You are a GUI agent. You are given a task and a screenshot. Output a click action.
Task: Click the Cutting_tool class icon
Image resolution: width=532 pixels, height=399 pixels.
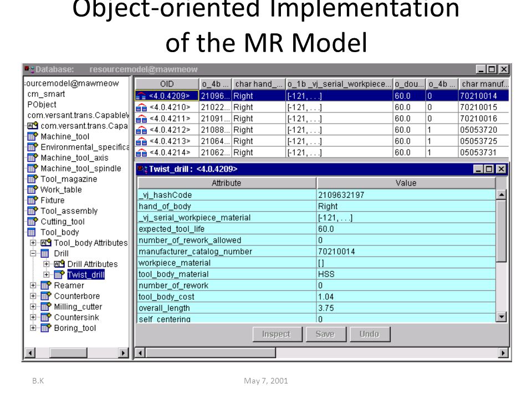click(33, 222)
